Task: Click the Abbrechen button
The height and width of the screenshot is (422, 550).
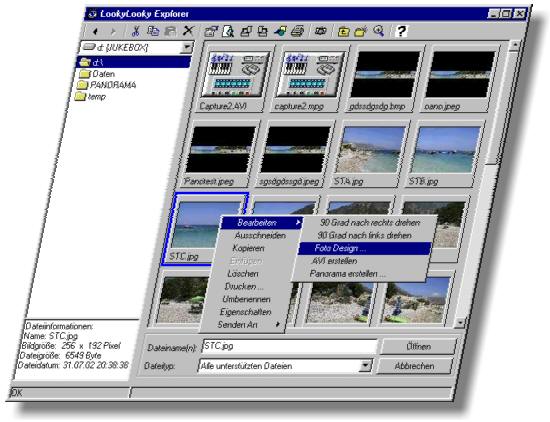Action: point(414,366)
